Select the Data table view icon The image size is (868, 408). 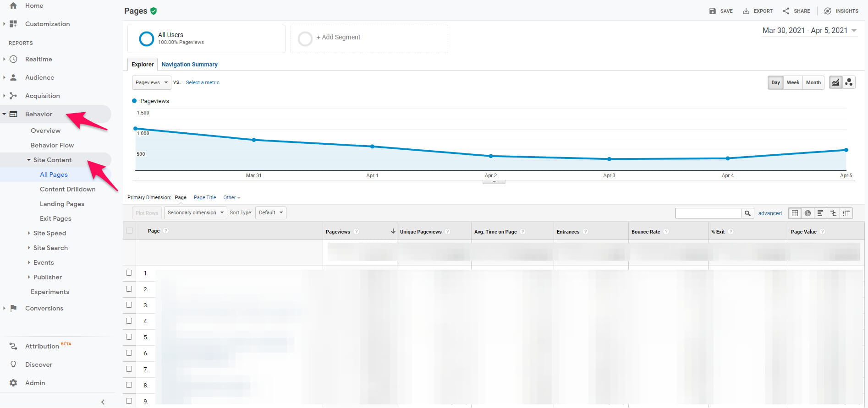point(795,213)
